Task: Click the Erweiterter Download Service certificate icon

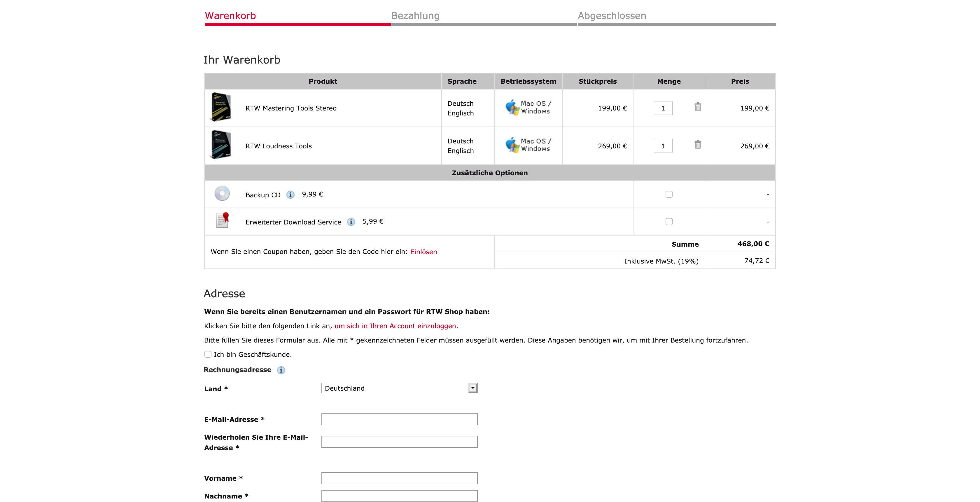Action: pos(223,220)
